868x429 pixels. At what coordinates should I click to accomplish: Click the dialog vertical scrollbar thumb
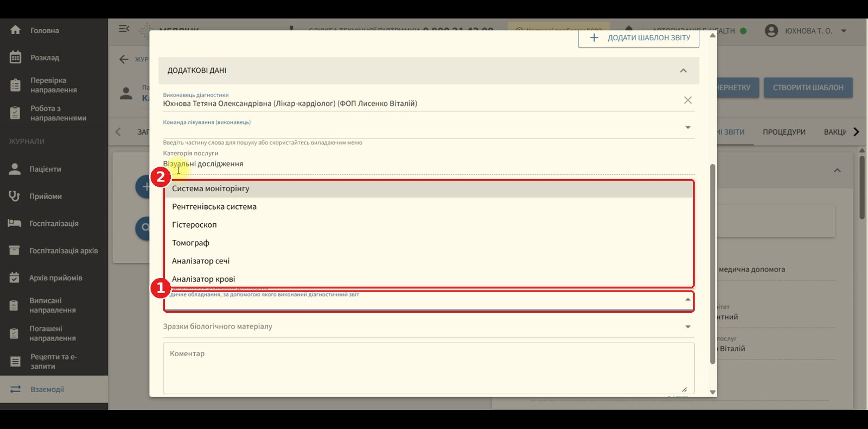[713, 264]
